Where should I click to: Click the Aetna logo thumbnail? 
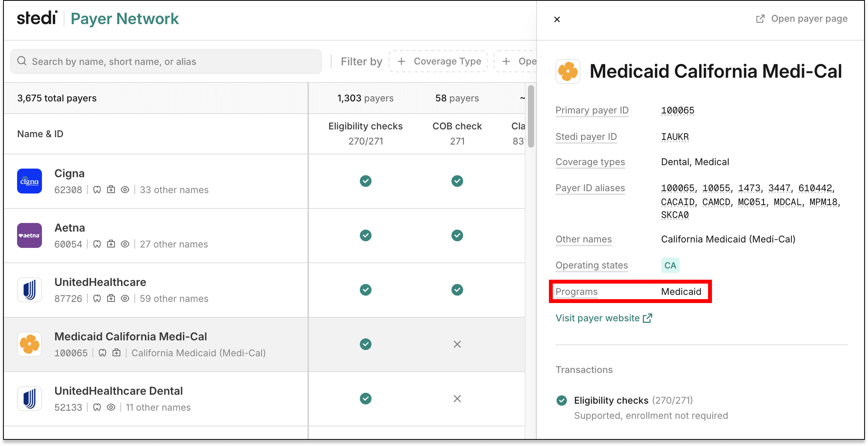point(30,235)
